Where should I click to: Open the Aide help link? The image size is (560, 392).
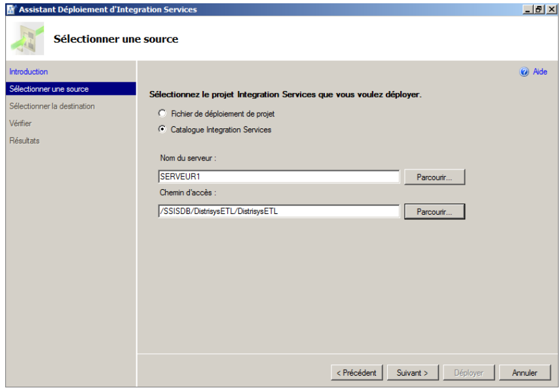pos(540,72)
